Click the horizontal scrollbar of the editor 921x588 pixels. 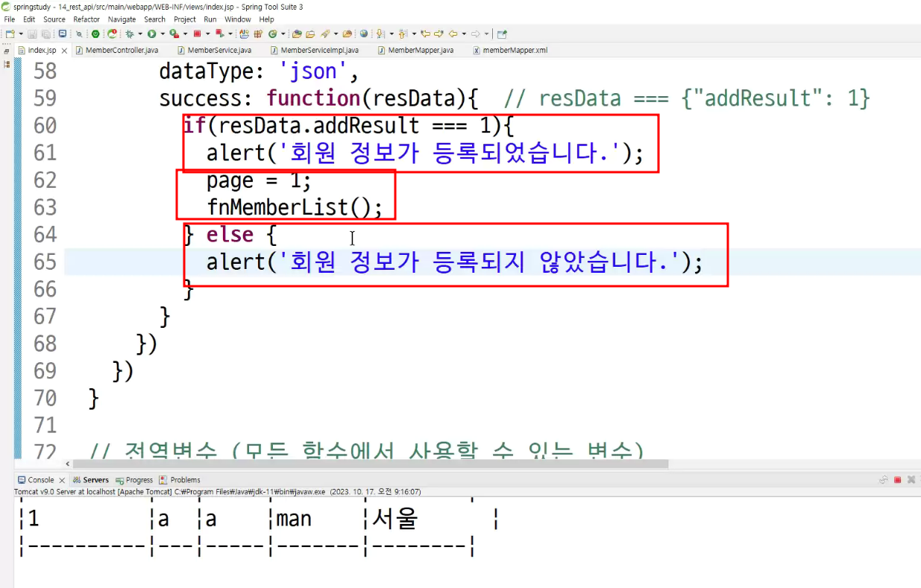coord(369,464)
